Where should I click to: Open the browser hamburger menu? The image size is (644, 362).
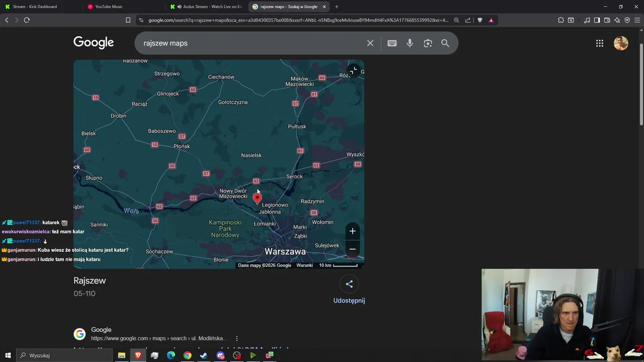click(637, 20)
